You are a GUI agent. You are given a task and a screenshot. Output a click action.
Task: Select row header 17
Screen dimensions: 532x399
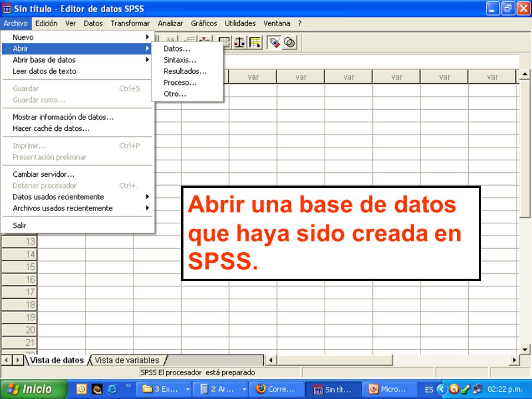(19, 292)
